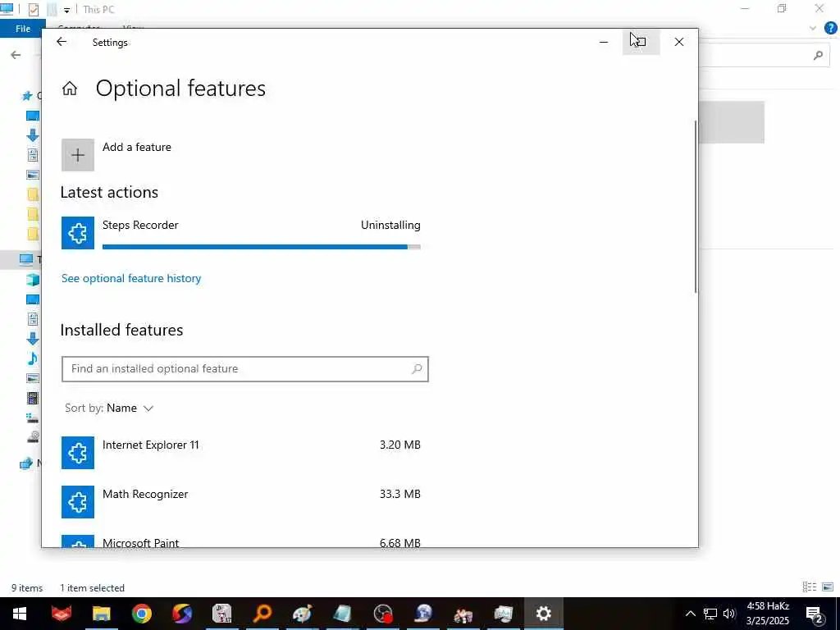This screenshot has height=630, width=840.
Task: Click the volume speaker tray icon
Action: click(x=729, y=614)
